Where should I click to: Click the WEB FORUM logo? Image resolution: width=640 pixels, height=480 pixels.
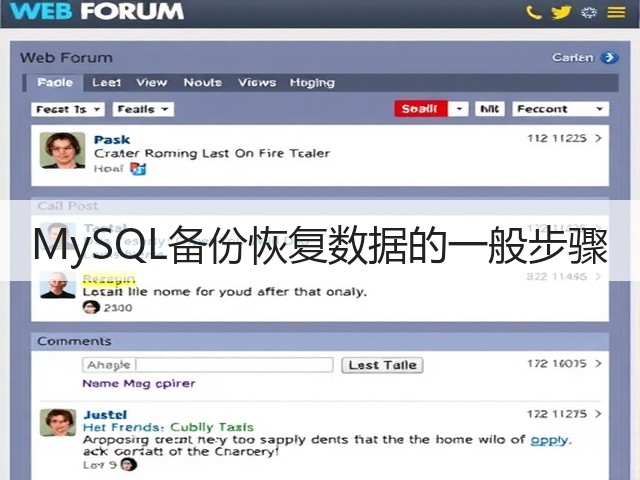pyautogui.click(x=96, y=11)
